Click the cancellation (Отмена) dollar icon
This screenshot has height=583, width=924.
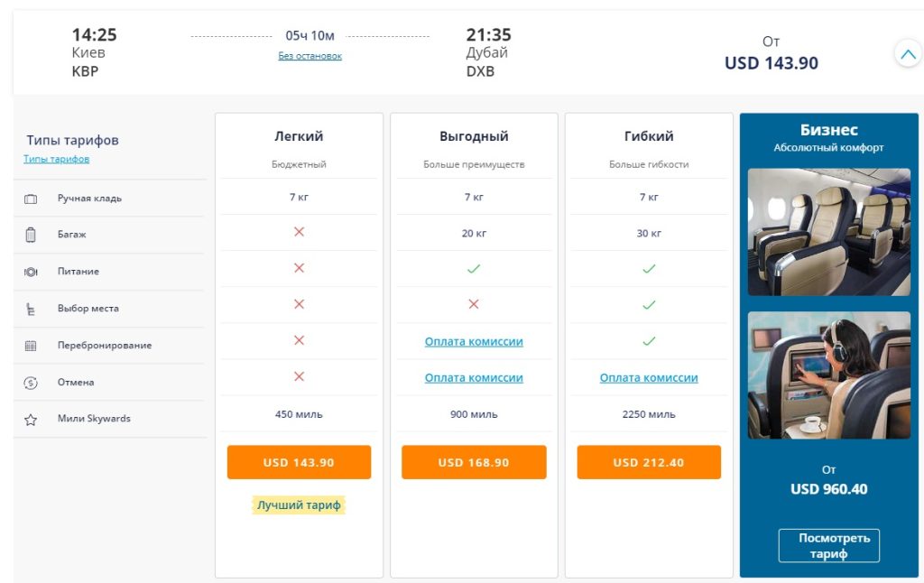(31, 383)
